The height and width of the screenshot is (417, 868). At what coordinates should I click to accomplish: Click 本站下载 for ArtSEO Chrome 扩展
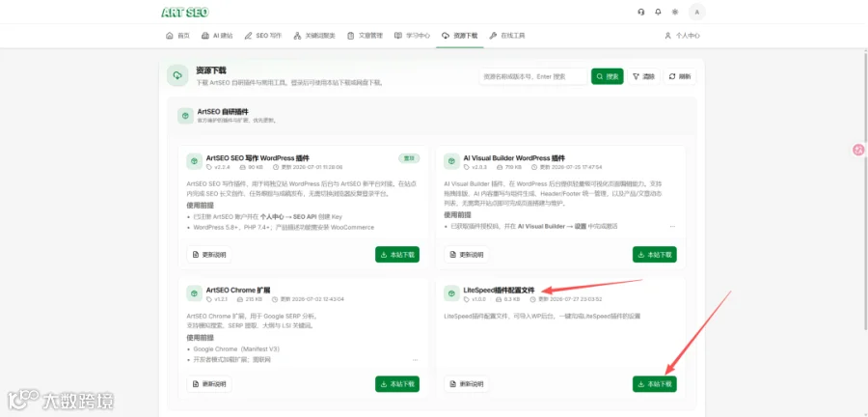[x=397, y=384]
